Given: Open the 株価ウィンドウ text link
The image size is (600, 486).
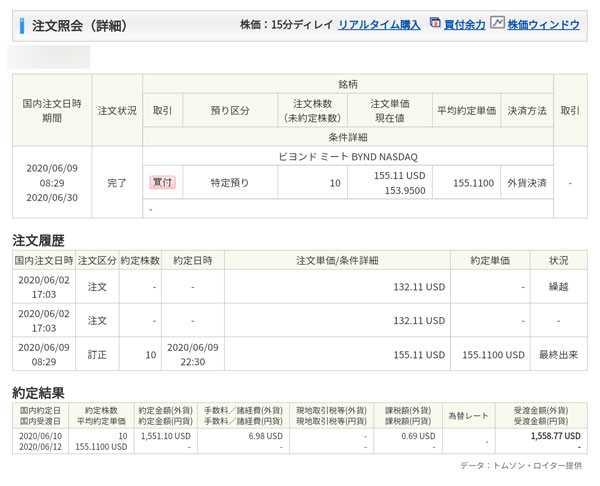Looking at the screenshot, I should (543, 24).
